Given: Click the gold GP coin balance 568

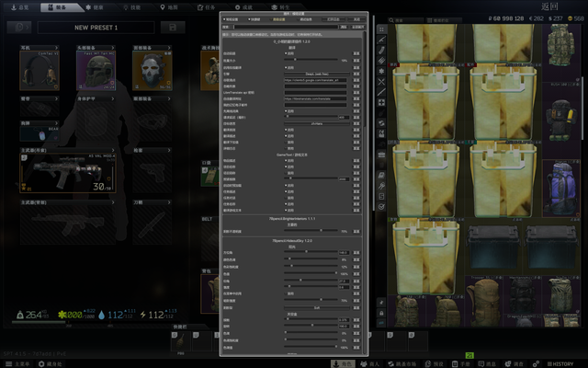Looking at the screenshot, I should point(576,18).
